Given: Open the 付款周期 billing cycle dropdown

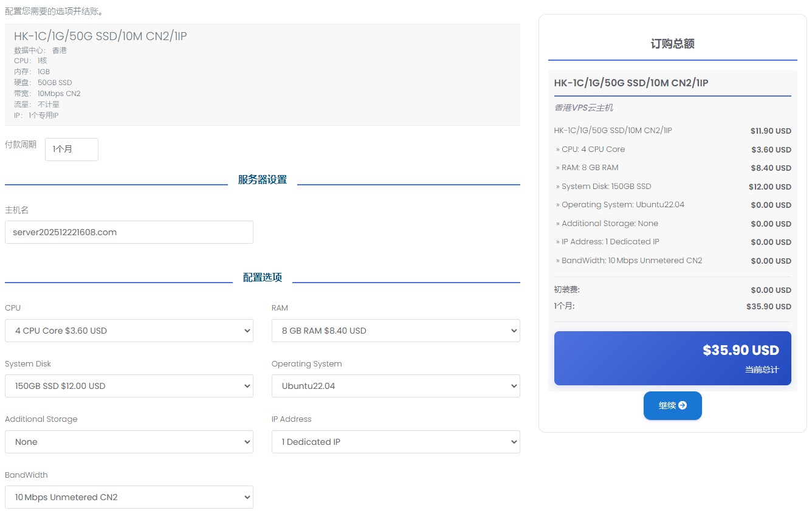Looking at the screenshot, I should (71, 150).
